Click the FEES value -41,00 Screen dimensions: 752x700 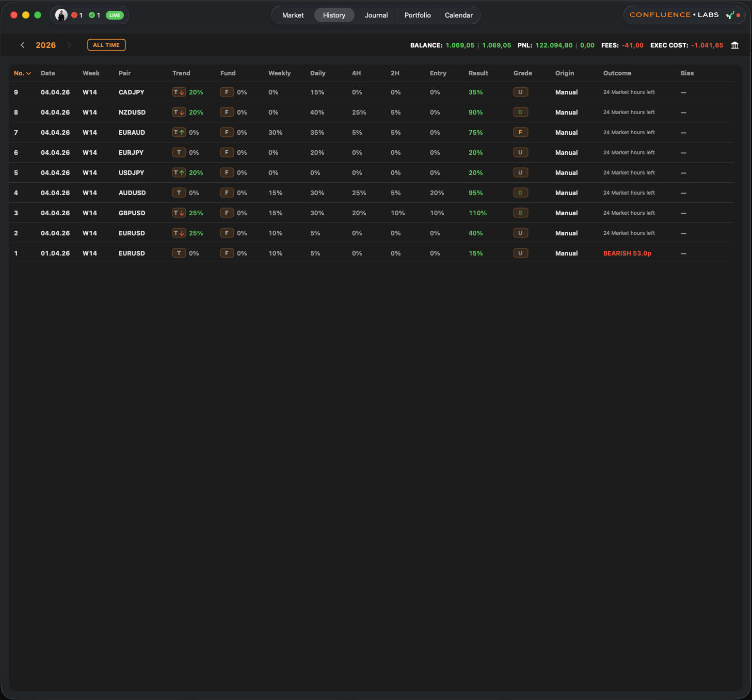click(x=633, y=45)
